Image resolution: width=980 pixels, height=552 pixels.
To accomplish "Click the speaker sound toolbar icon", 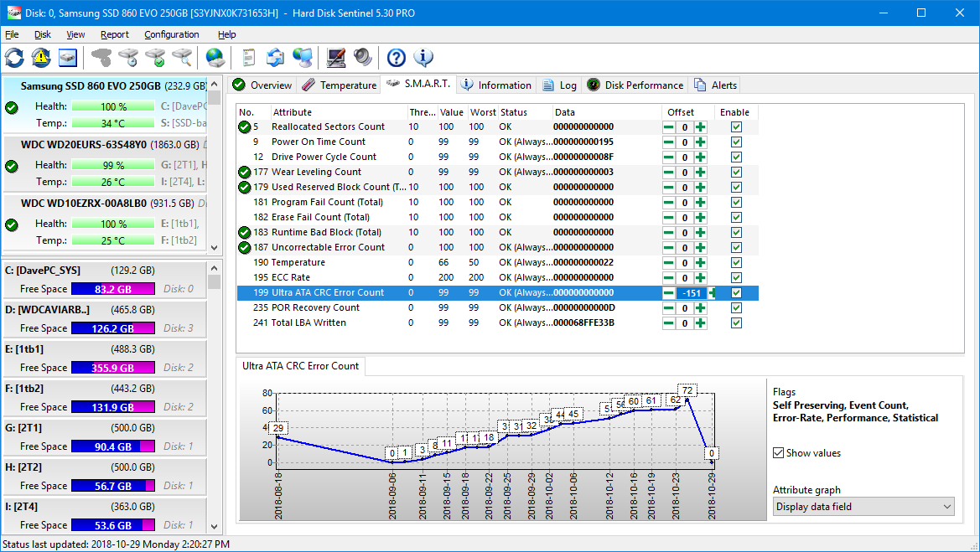I will click(x=362, y=58).
